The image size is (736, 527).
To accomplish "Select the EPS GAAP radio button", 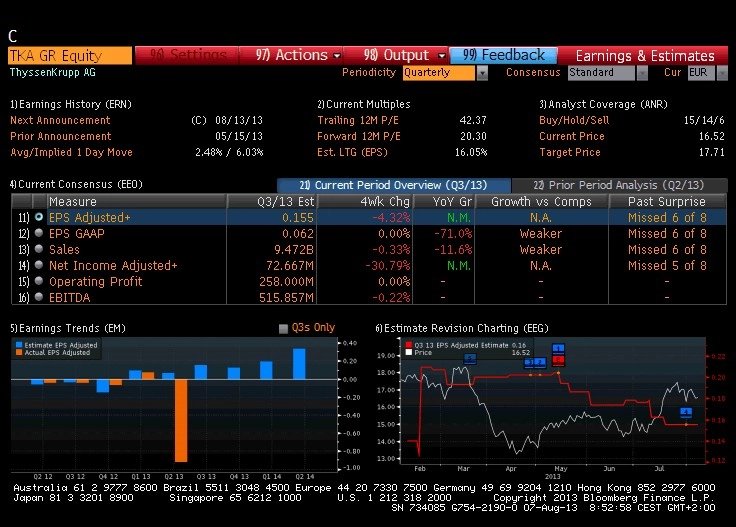I will tap(39, 233).
